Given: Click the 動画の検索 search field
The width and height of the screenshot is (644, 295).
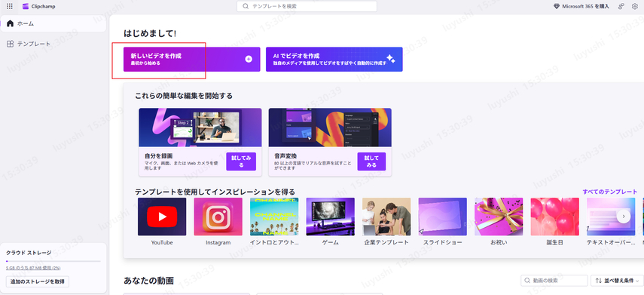Looking at the screenshot, I should [554, 281].
